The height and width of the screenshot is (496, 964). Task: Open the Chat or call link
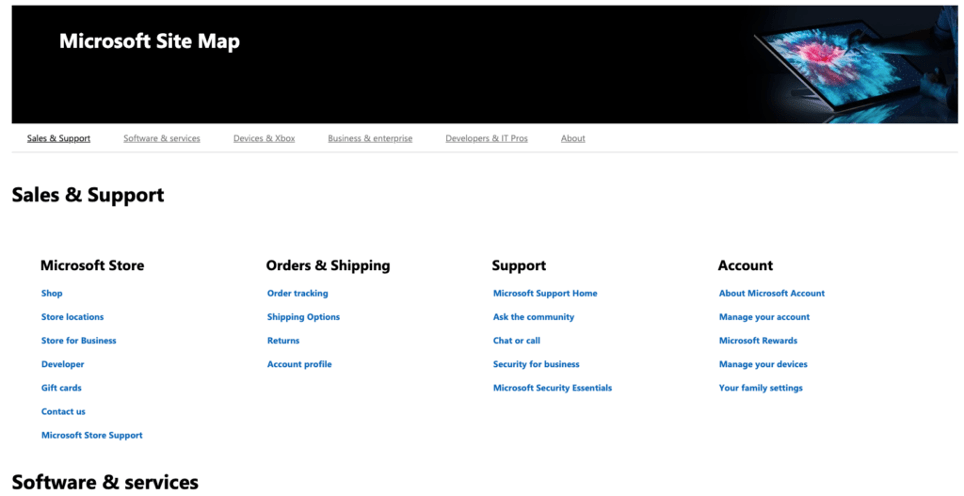pos(516,341)
